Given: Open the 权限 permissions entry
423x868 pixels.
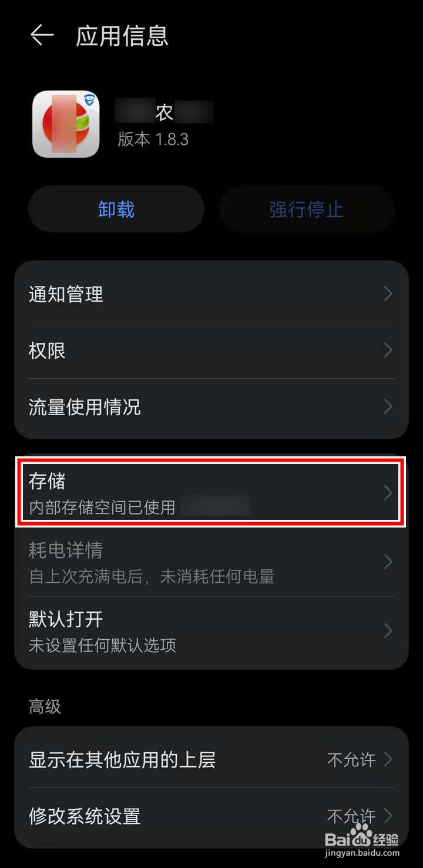Looking at the screenshot, I should [x=211, y=350].
